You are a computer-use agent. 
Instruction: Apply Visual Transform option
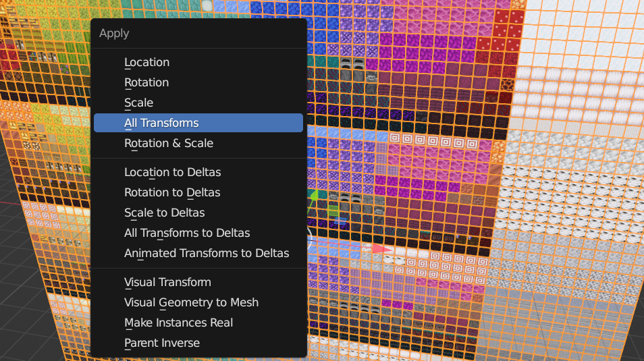[x=198, y=283]
